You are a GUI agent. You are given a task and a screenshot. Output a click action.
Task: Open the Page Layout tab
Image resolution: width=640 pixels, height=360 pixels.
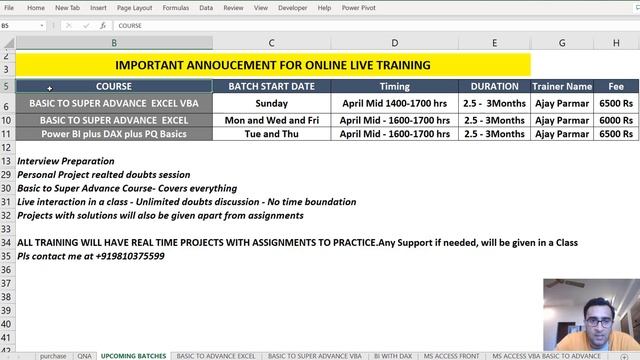click(134, 8)
